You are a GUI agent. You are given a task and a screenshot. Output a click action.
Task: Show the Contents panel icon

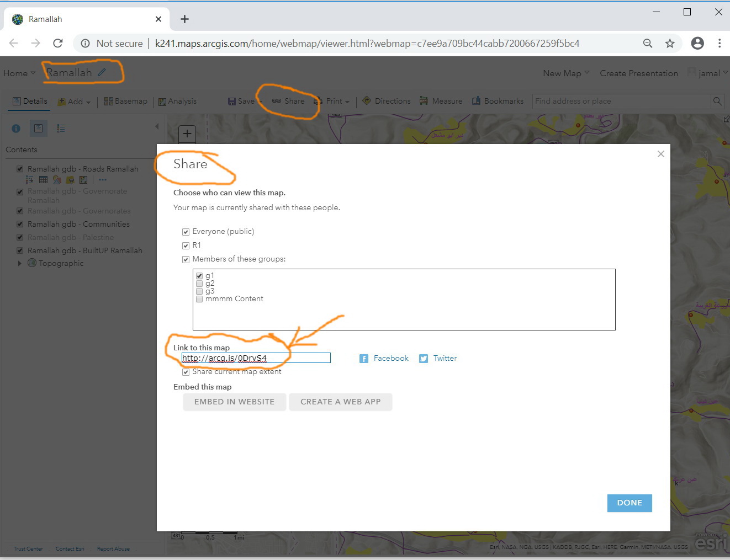click(x=38, y=128)
